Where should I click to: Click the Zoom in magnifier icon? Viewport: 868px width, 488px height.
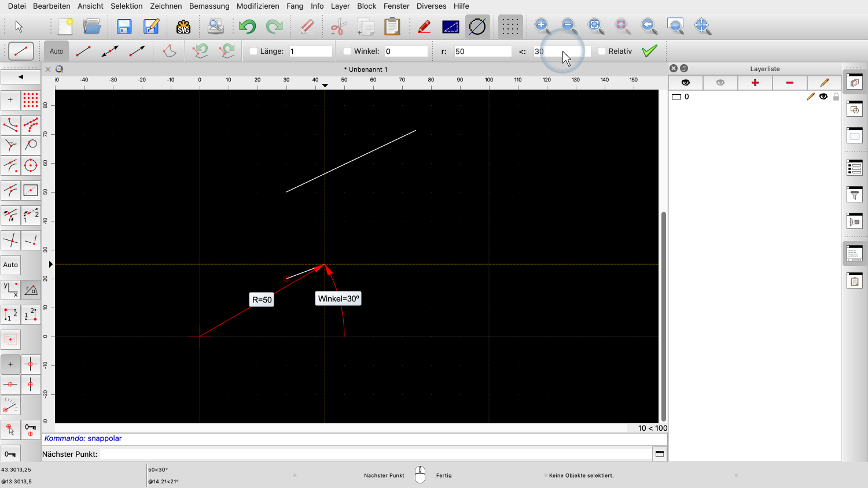coord(542,26)
